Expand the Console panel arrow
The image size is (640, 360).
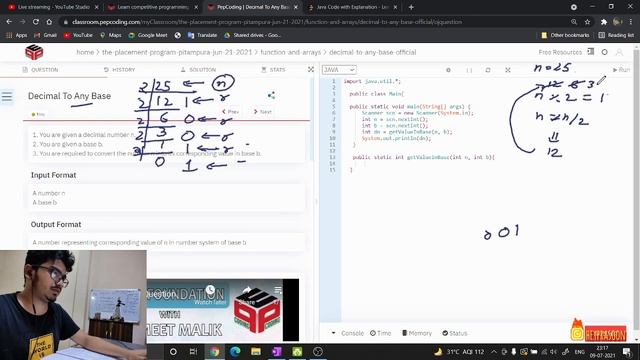click(x=333, y=333)
